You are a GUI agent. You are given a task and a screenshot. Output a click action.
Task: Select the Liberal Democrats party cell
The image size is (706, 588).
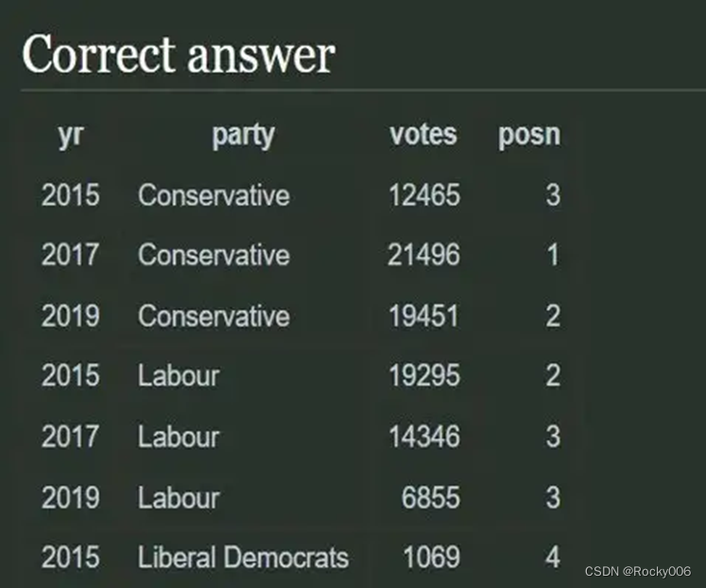[243, 558]
